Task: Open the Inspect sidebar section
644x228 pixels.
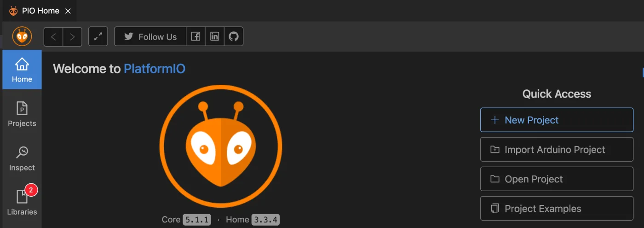Action: (x=22, y=158)
